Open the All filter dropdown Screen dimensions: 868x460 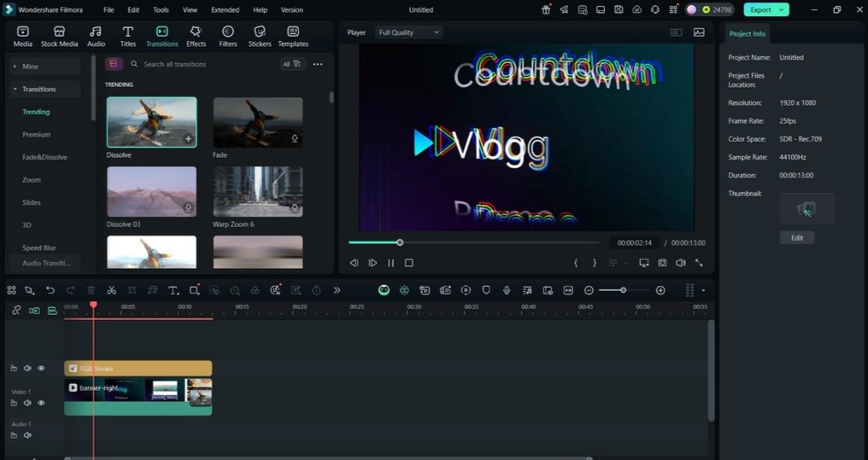pos(292,64)
